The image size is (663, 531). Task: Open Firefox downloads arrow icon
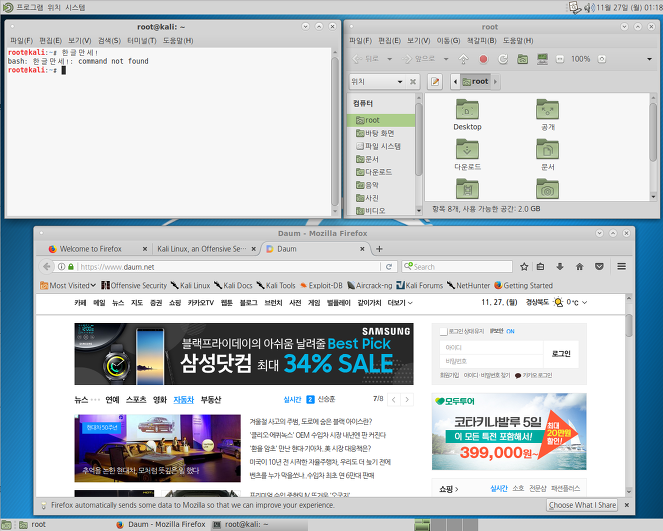click(560, 266)
